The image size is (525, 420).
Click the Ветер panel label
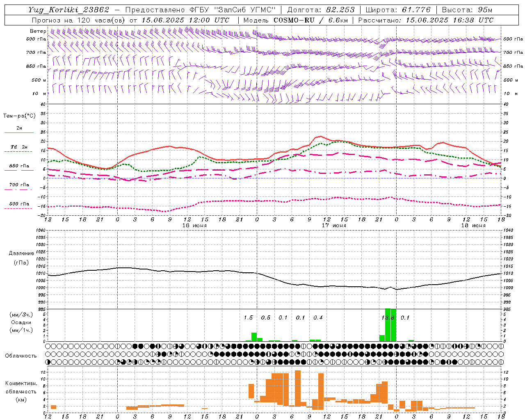(x=38, y=31)
